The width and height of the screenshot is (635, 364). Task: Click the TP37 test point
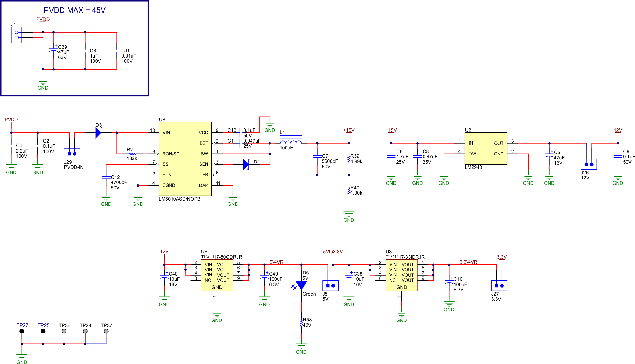[x=106, y=331]
